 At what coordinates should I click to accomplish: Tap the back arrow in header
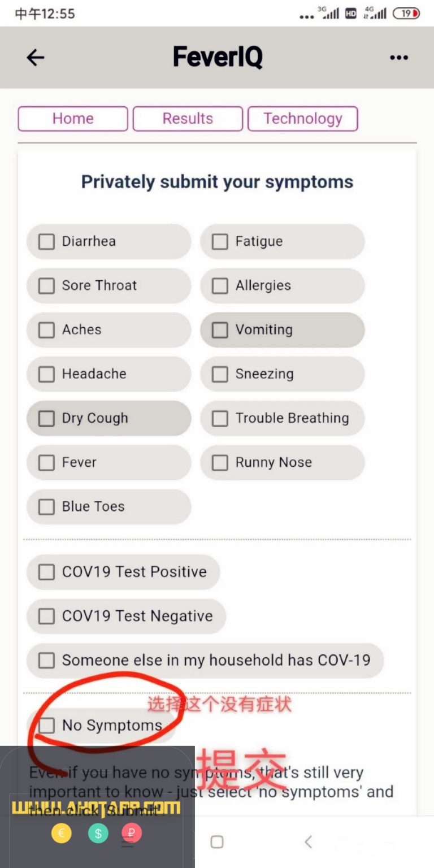pos(36,57)
